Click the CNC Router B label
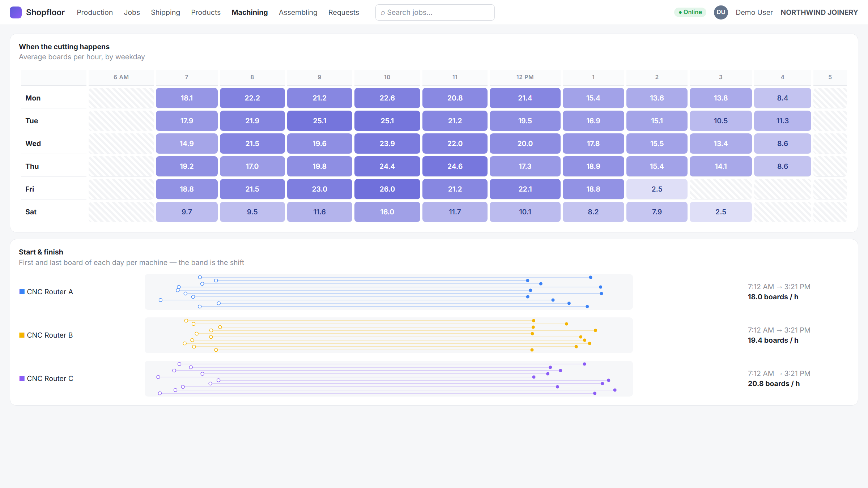Viewport: 868px width, 488px height. click(x=50, y=335)
